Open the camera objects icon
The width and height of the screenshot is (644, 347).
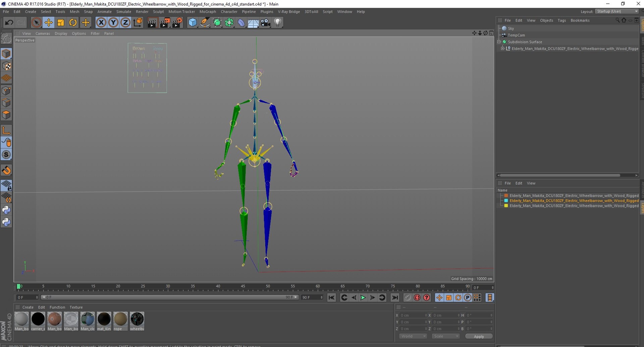[x=265, y=23]
